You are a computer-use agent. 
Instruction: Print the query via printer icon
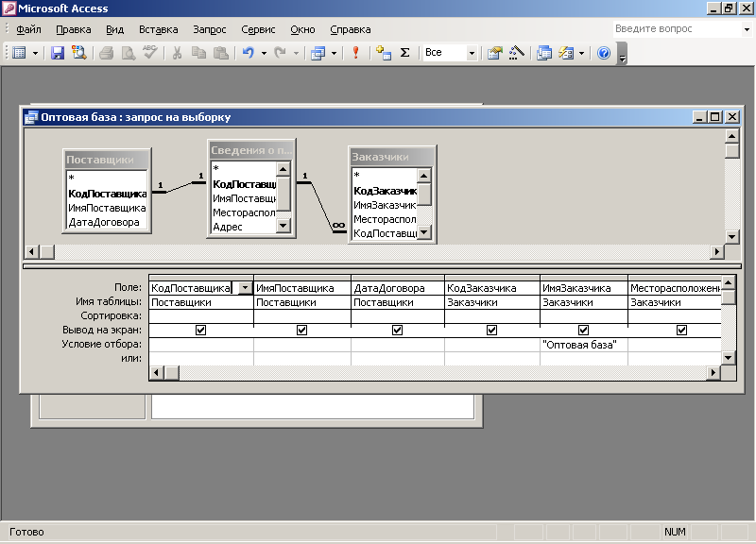click(x=106, y=53)
